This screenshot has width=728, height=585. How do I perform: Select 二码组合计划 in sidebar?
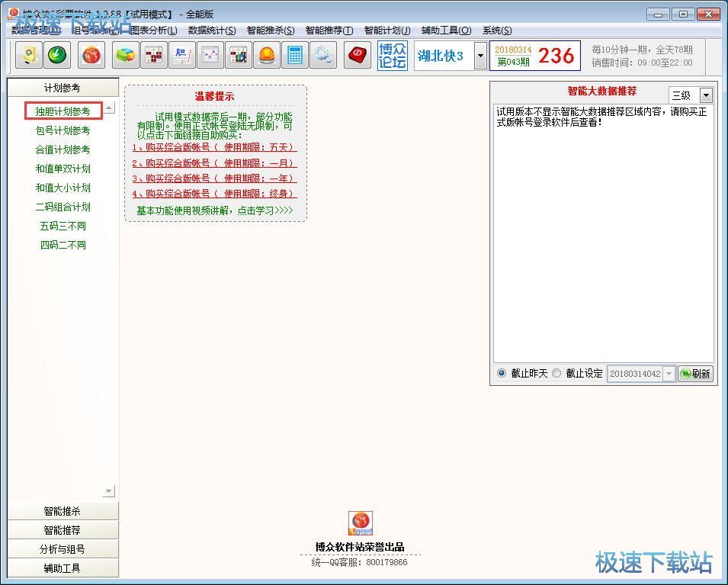coord(63,207)
